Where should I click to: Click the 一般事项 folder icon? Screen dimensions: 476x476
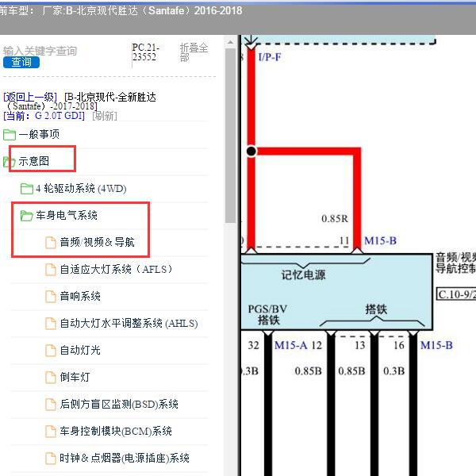pos(10,135)
